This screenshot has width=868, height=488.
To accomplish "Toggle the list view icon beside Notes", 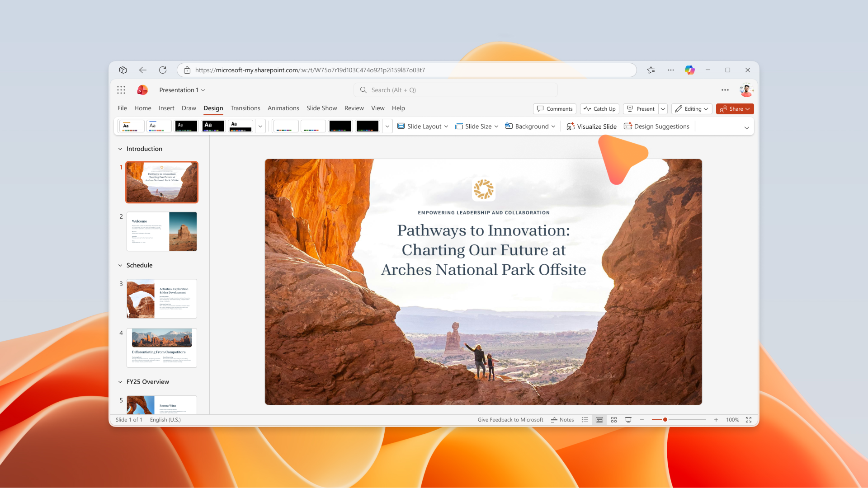I will click(x=585, y=420).
